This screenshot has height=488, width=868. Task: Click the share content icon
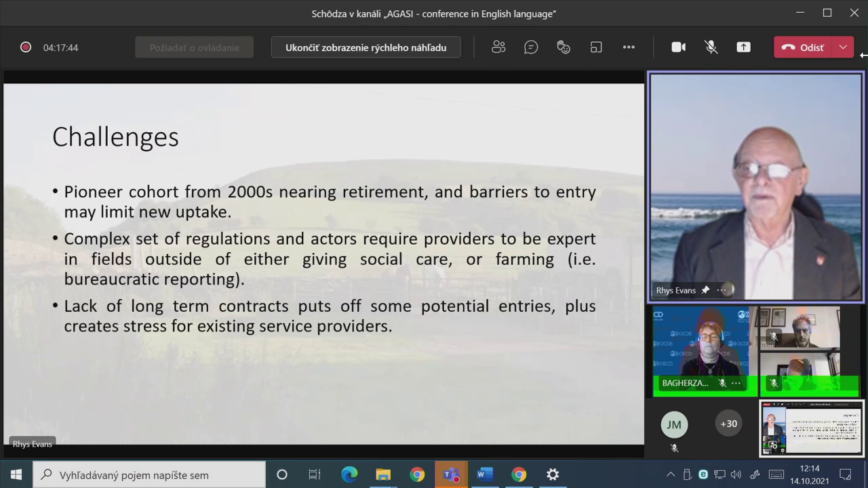[744, 47]
